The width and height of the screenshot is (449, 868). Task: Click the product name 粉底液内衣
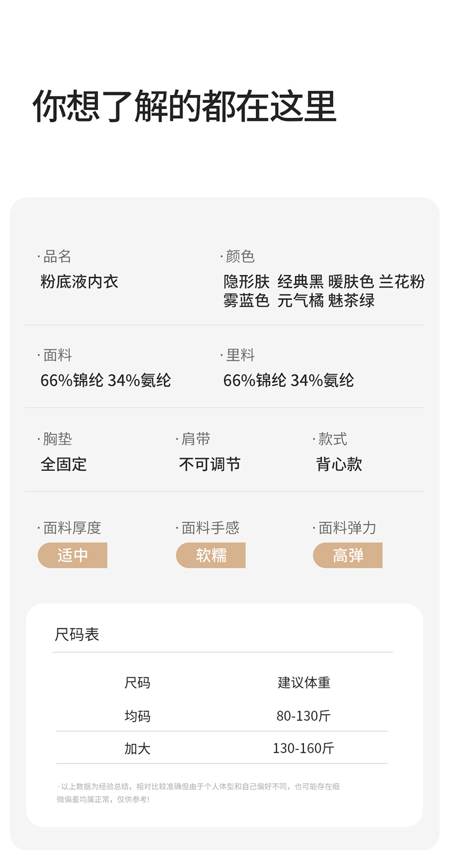[x=80, y=281]
